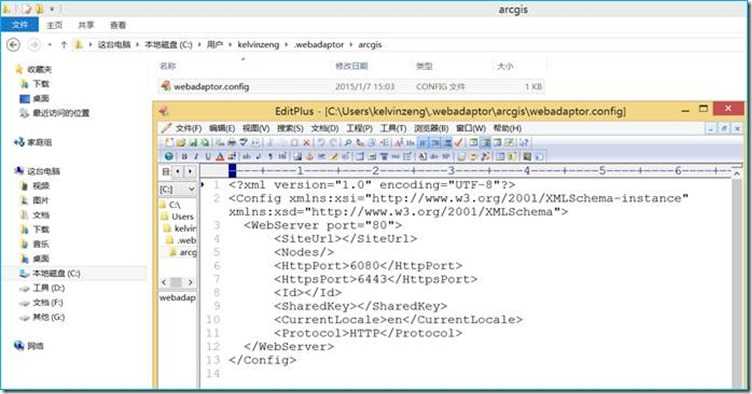View in browser using the globe icon
The width and height of the screenshot is (752, 394).
tap(168, 156)
